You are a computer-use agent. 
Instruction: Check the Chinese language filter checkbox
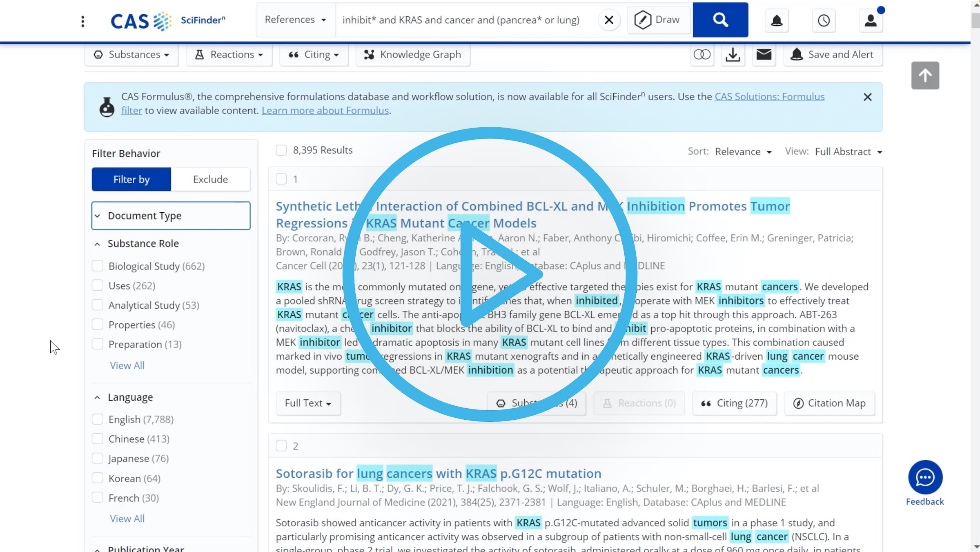point(97,438)
